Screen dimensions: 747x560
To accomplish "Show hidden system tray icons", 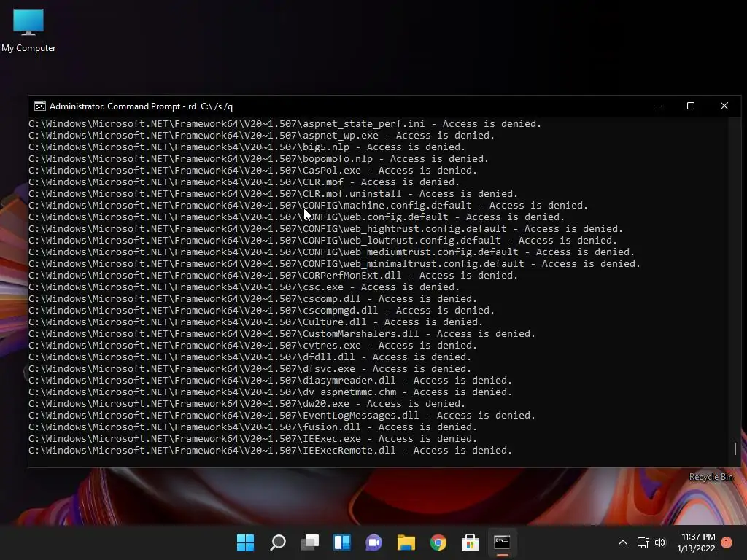I will (x=623, y=542).
